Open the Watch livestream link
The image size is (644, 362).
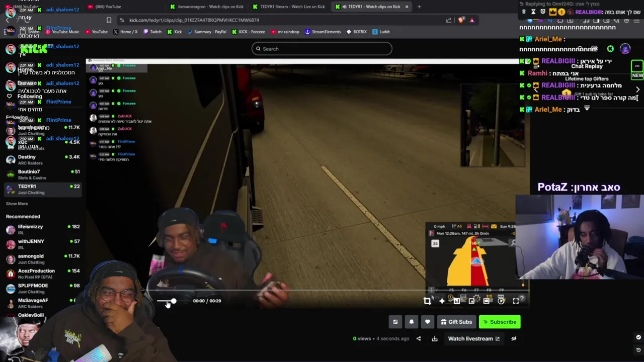(x=473, y=338)
